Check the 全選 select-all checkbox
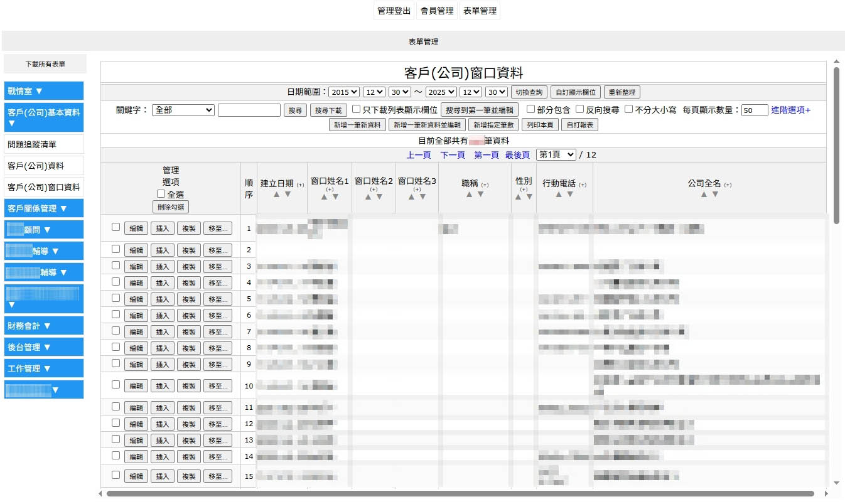Screen dimensions: 845x504 pos(161,194)
